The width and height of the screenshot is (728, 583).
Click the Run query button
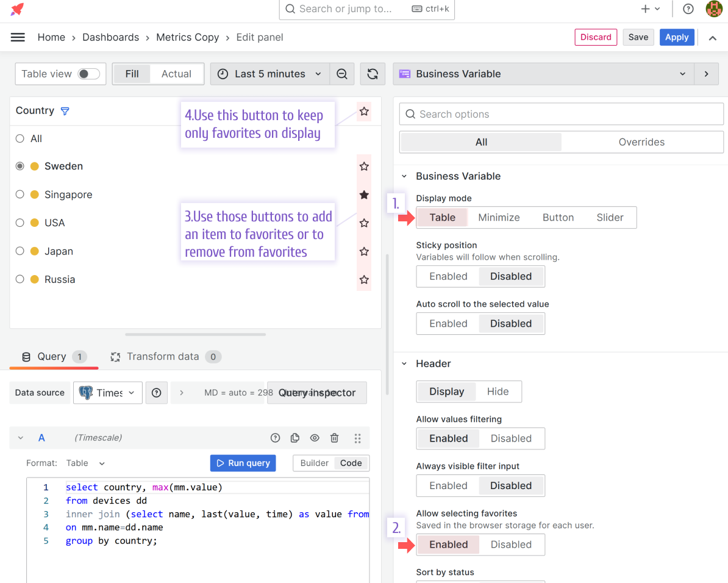(243, 463)
